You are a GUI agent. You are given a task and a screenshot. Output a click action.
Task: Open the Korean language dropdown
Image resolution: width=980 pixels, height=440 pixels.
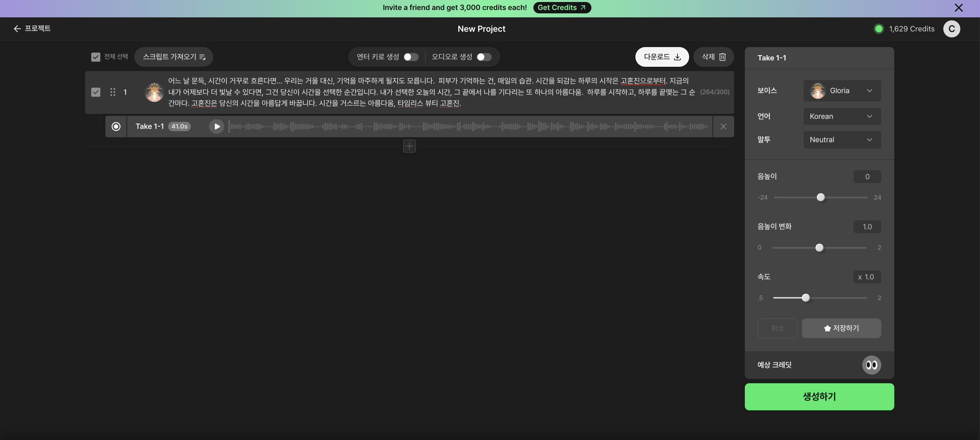pyautogui.click(x=842, y=116)
